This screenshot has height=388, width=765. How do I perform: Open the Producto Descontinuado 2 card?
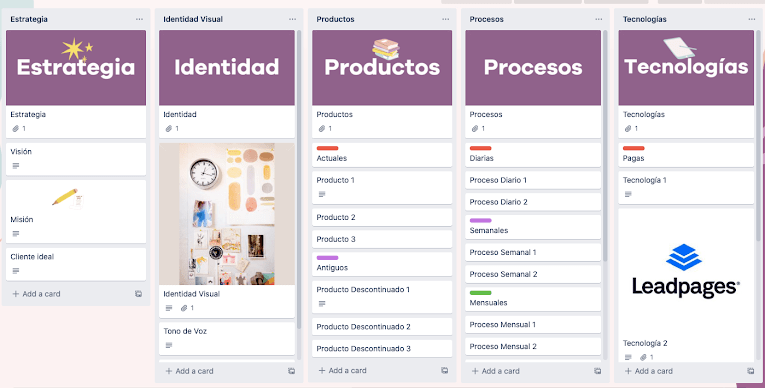[382, 327]
